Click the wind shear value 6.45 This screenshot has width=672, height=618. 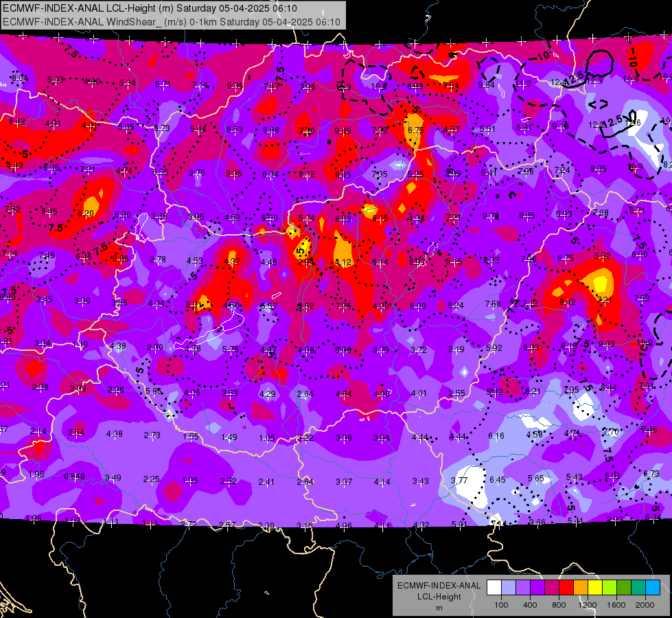click(498, 479)
